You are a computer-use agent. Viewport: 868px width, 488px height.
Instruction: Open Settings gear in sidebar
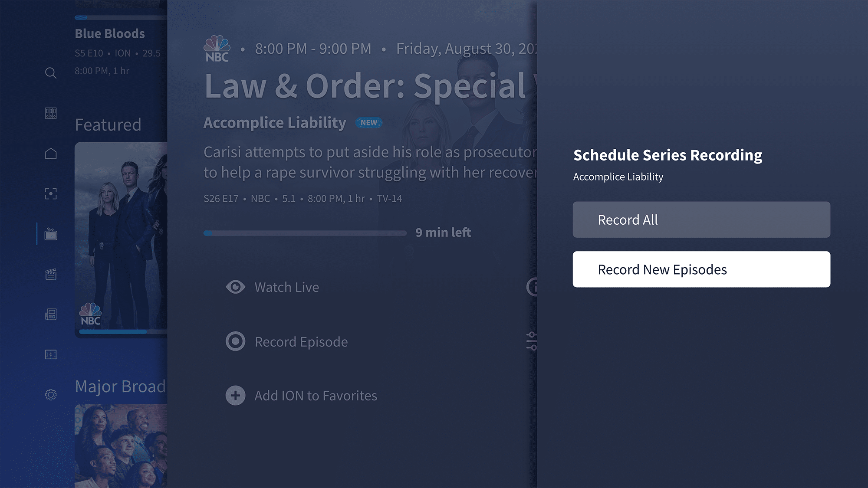click(x=51, y=394)
